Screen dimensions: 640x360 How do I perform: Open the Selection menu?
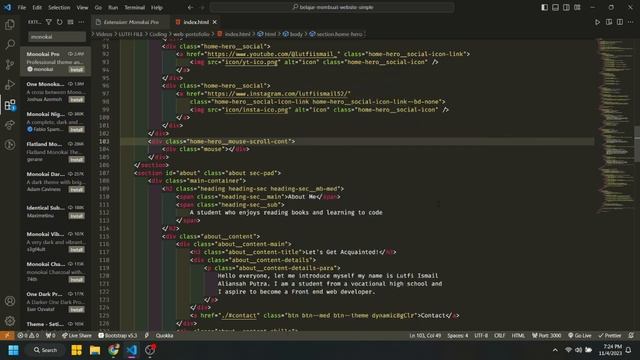tap(59, 7)
